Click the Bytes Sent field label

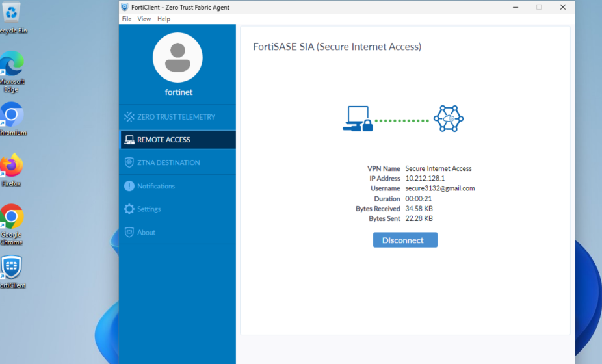(x=384, y=218)
